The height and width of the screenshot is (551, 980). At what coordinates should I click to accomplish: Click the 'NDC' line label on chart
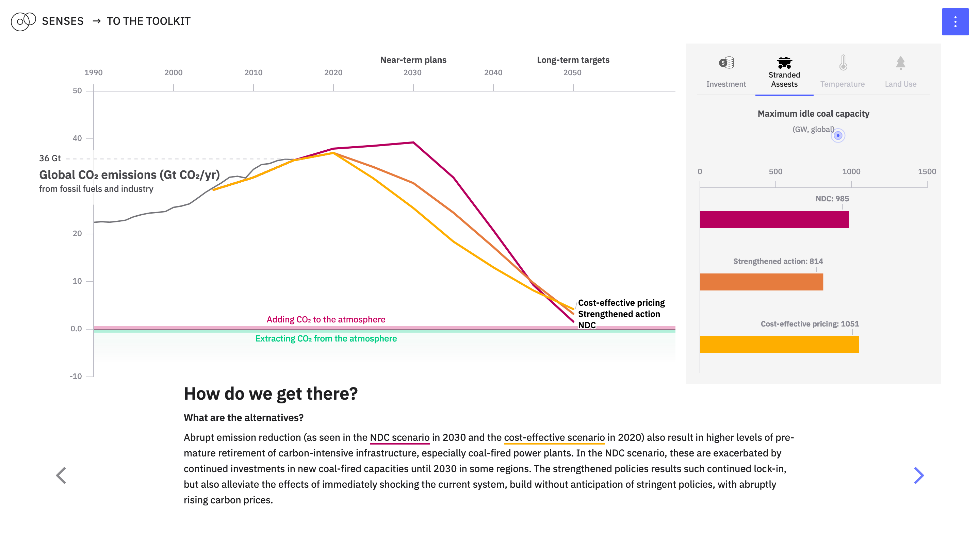[x=587, y=325]
